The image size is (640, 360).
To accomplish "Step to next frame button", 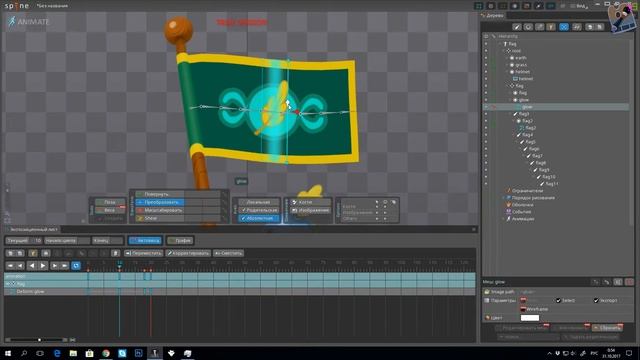I will pos(55,266).
